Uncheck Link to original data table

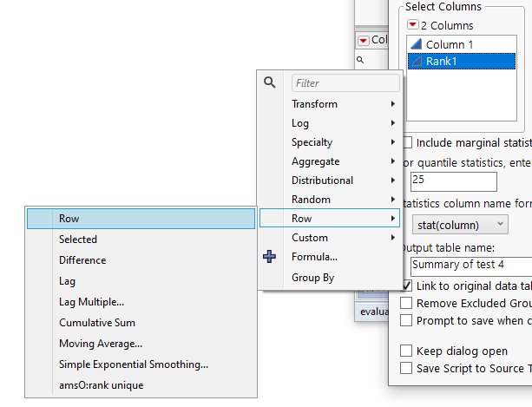(406, 286)
